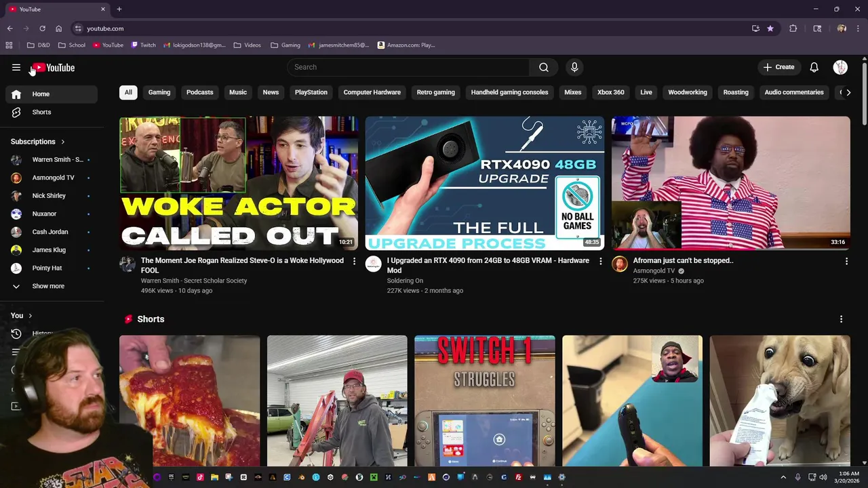868x488 pixels.
Task: Open the Twitch bookmark
Action: coord(143,45)
